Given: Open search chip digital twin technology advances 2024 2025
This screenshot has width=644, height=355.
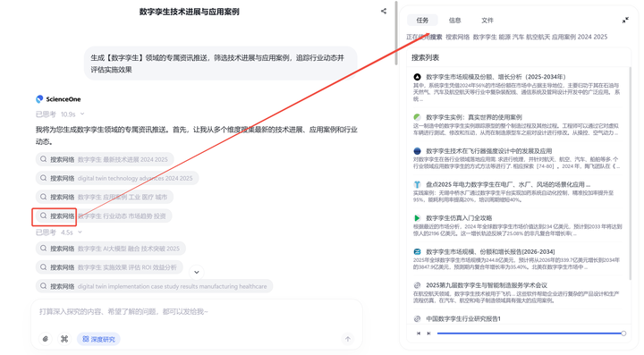Looking at the screenshot, I should click(117, 178).
